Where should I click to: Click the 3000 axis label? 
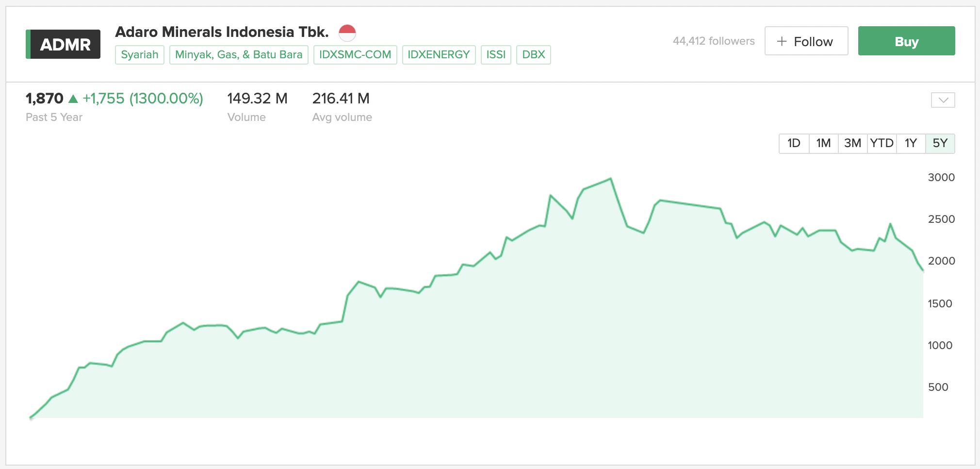941,178
